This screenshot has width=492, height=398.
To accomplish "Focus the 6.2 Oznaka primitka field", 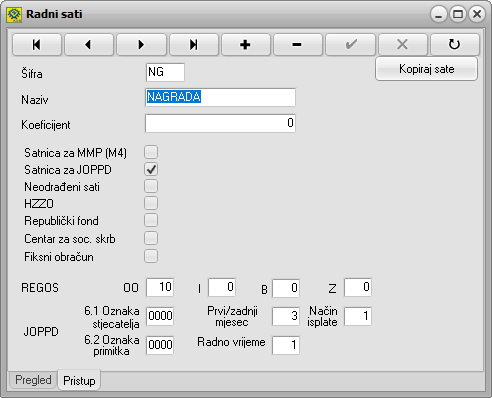I will point(160,345).
